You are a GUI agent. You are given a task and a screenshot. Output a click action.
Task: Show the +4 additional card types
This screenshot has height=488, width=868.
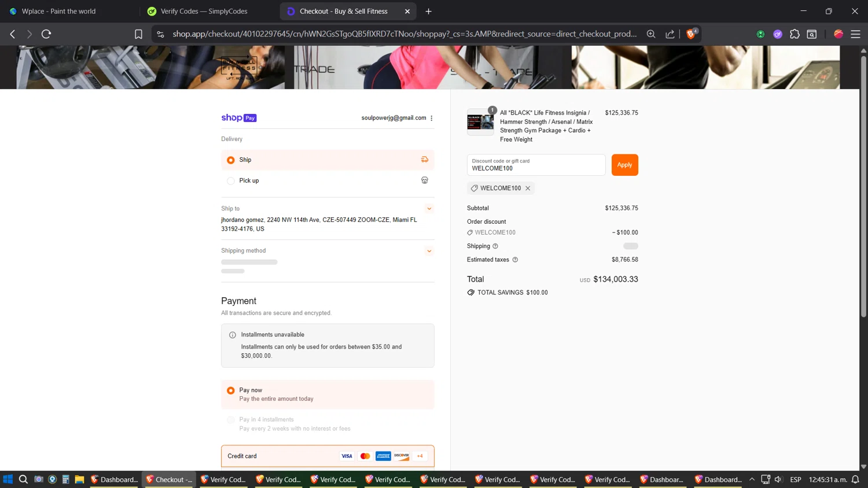[420, 456]
